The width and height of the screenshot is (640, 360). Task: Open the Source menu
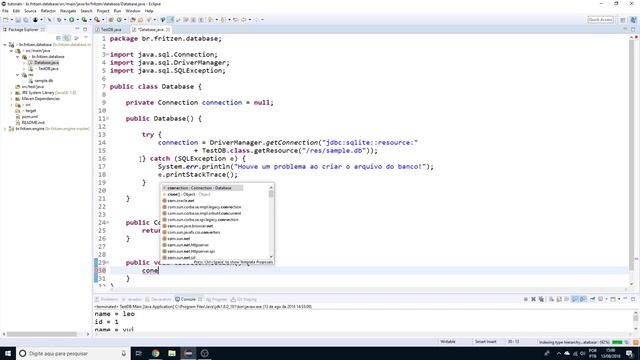click(30, 11)
